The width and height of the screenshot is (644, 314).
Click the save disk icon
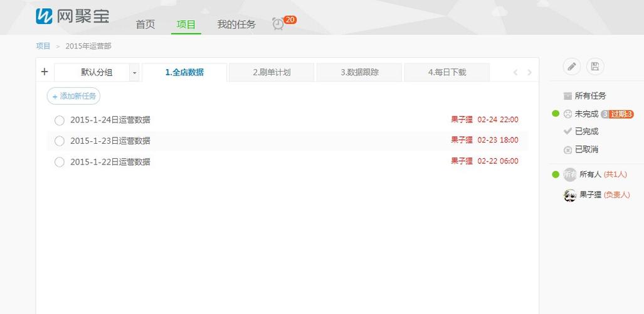[x=595, y=67]
